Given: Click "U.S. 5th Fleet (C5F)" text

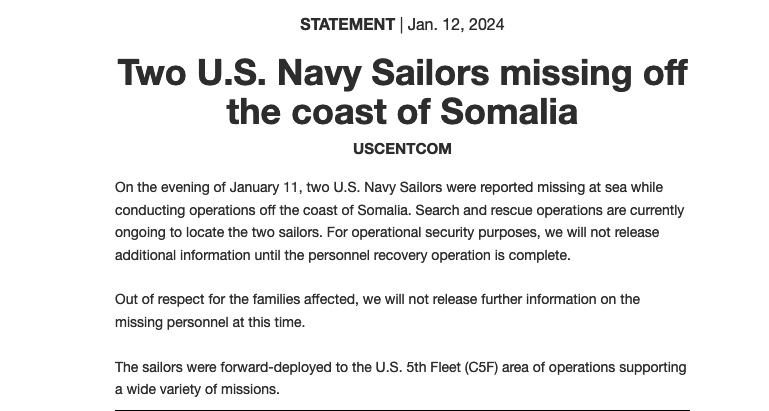Looking at the screenshot, I should 443,367.
